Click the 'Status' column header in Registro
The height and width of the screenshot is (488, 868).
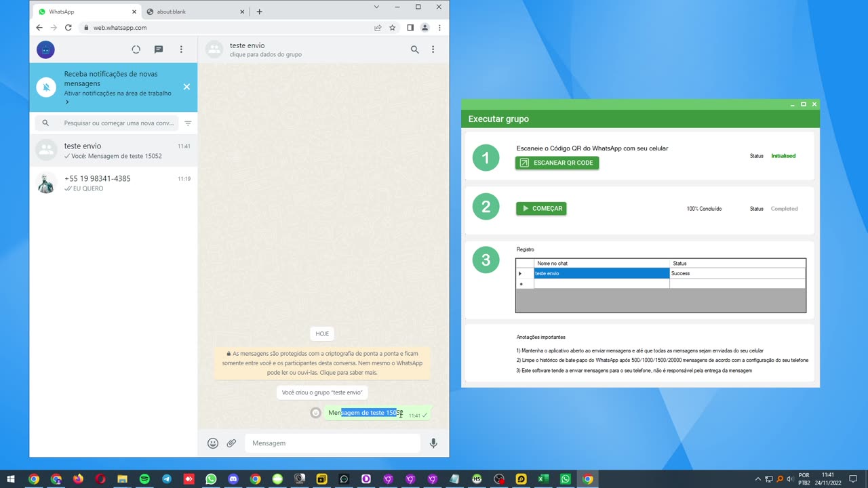[738, 263]
